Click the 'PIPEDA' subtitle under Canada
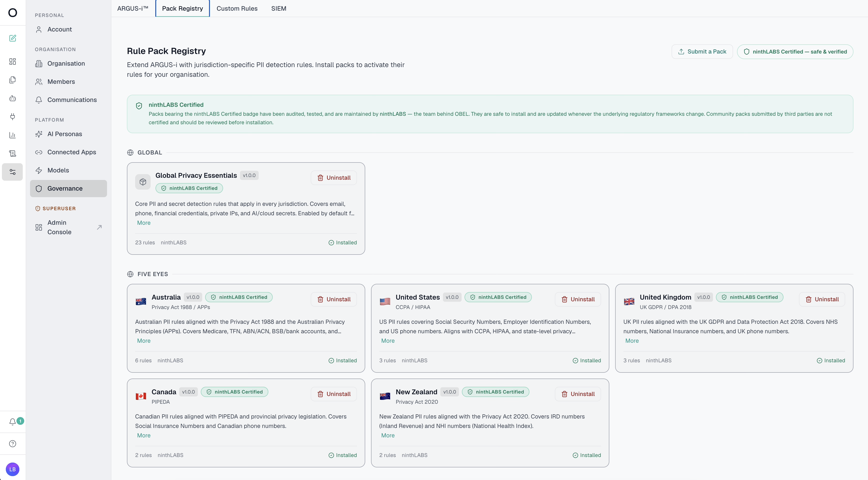Screen dimensions: 868x480 point(161,402)
